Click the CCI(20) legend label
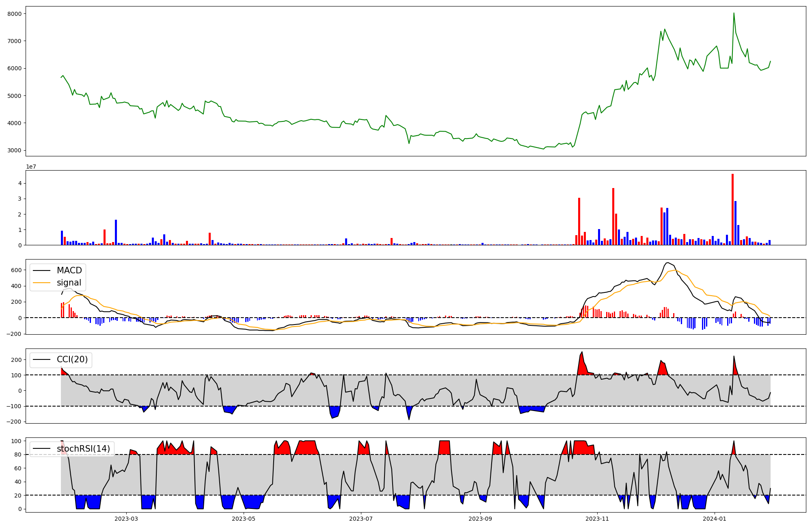This screenshot has width=812, height=528. (72, 359)
